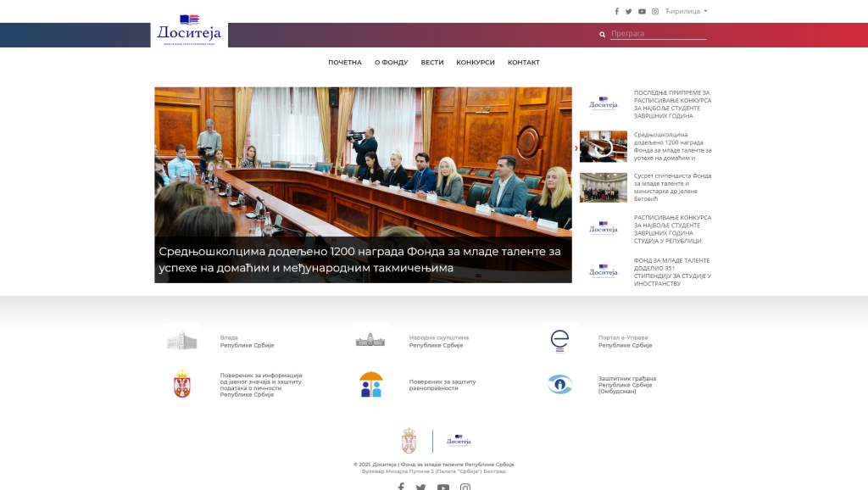Expand the Ћирилица script dropdown
This screenshot has height=490, width=868.
pyautogui.click(x=686, y=11)
